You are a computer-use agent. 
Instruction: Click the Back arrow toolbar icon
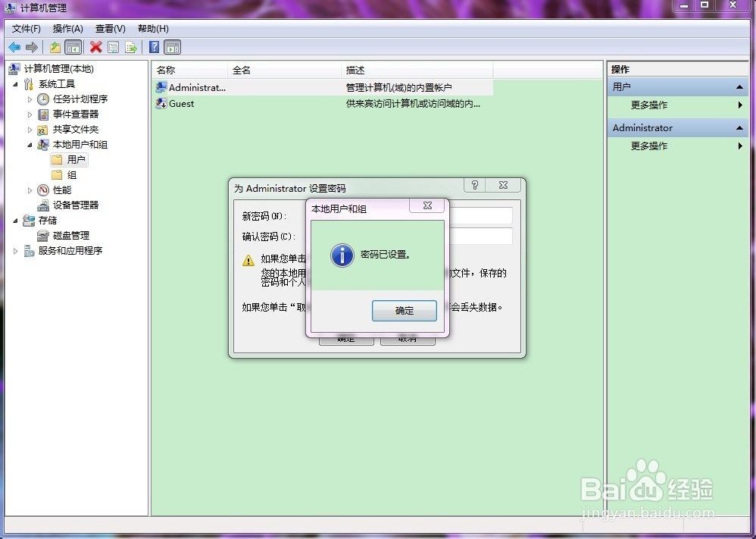14,47
